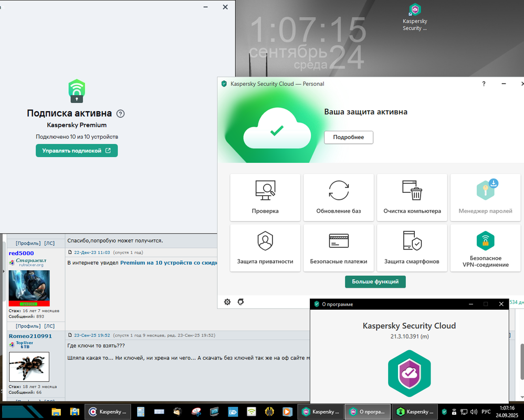This screenshot has height=420, width=524.
Task: Click the volume speaker tray icon
Action: [474, 412]
